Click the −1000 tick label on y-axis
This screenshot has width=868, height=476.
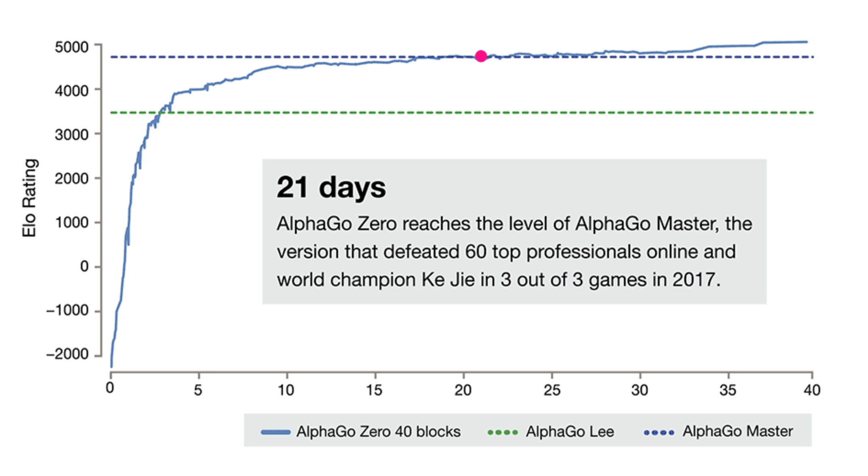[67, 310]
